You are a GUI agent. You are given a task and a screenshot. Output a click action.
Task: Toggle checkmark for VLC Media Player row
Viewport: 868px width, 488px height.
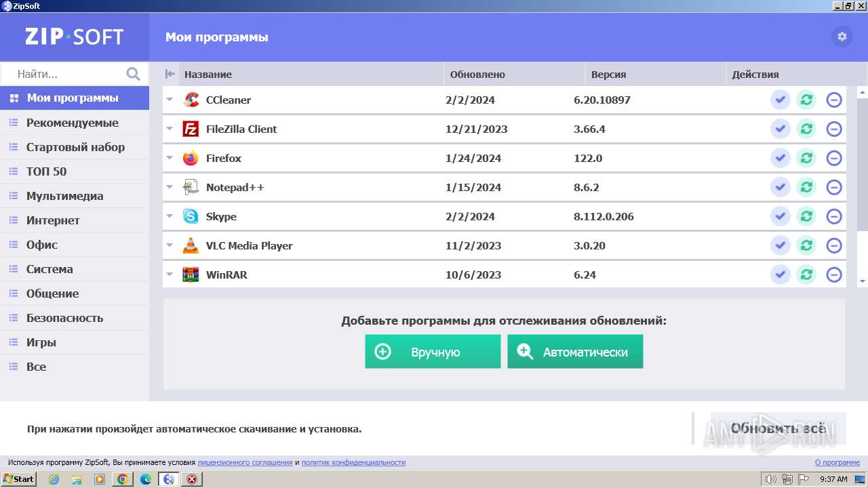coord(781,245)
